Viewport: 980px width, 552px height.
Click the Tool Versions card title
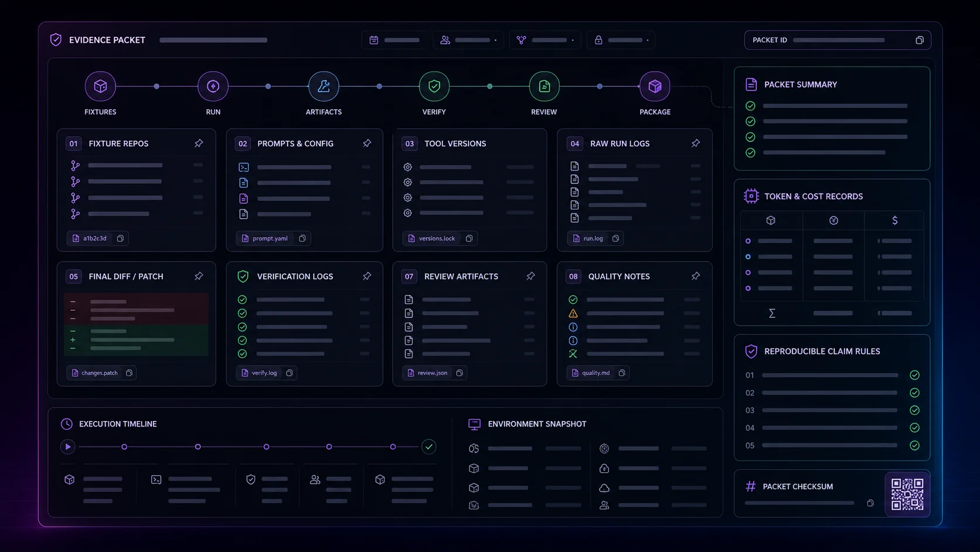455,144
